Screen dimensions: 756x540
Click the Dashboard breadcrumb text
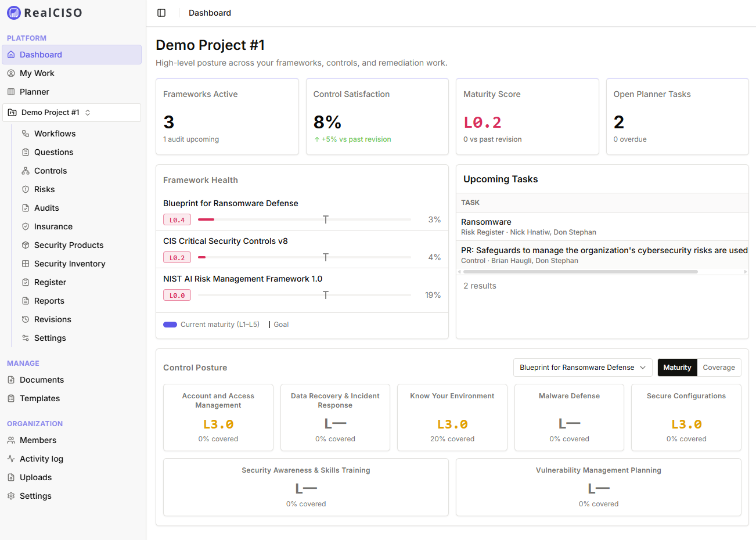tap(210, 13)
